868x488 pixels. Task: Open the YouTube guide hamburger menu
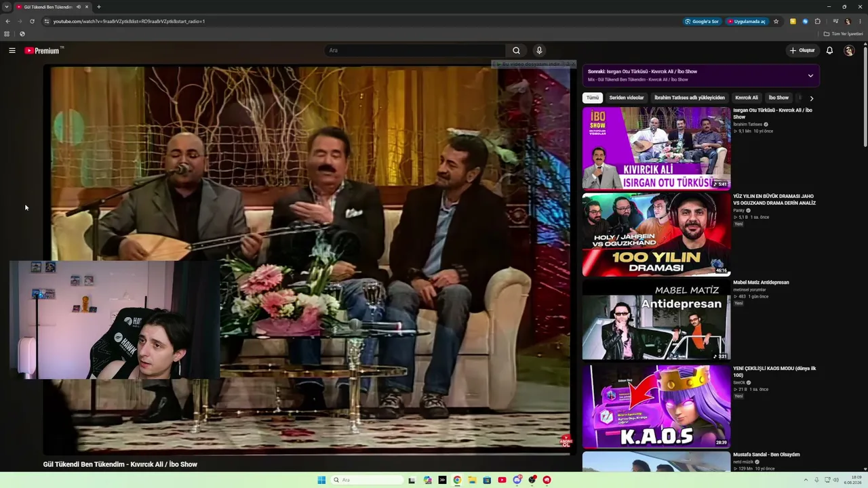[12, 50]
